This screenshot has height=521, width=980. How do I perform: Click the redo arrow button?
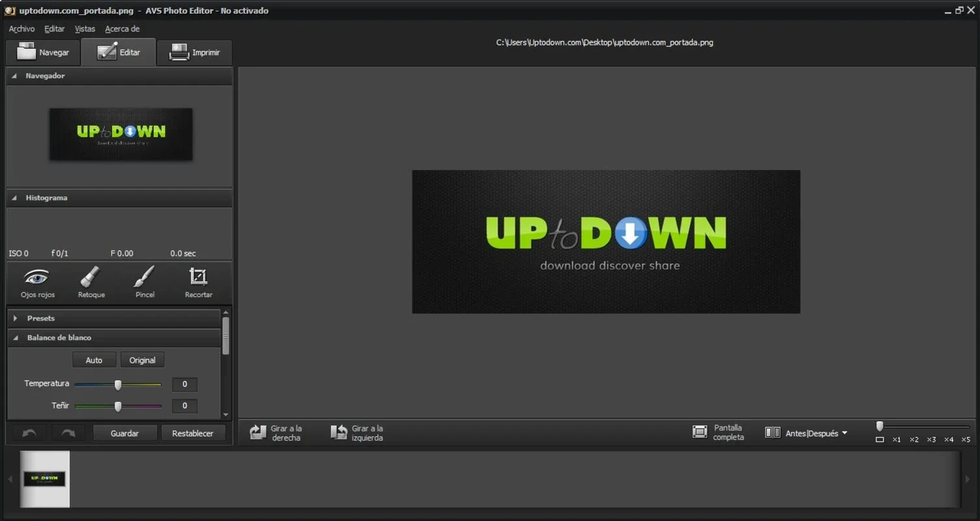[x=68, y=433]
